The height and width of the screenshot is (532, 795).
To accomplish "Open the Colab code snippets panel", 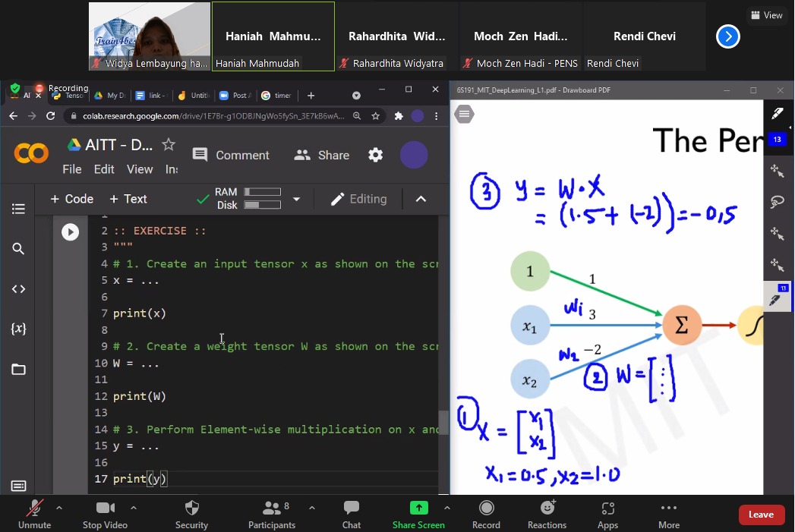I will click(x=18, y=289).
